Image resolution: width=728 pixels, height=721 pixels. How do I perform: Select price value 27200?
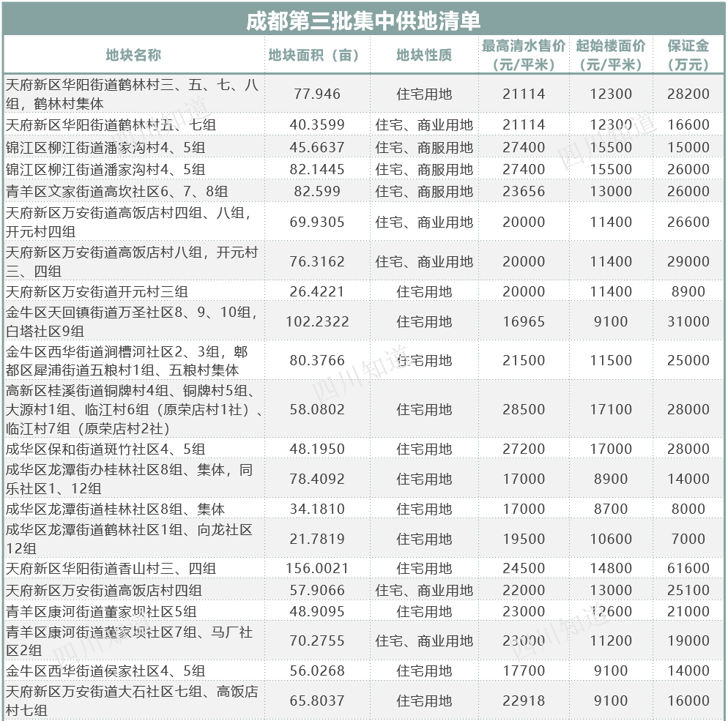[x=524, y=449]
